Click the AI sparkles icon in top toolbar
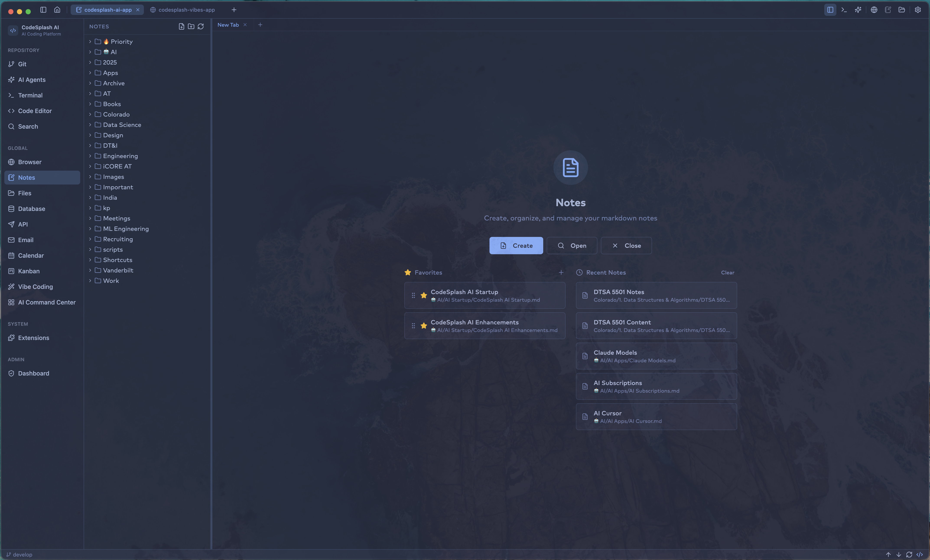 pyautogui.click(x=858, y=10)
